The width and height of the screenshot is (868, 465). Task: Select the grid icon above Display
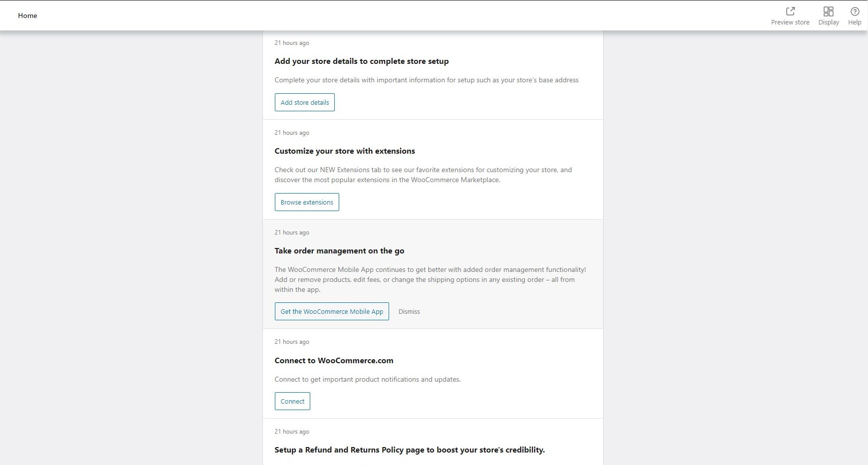pyautogui.click(x=829, y=10)
